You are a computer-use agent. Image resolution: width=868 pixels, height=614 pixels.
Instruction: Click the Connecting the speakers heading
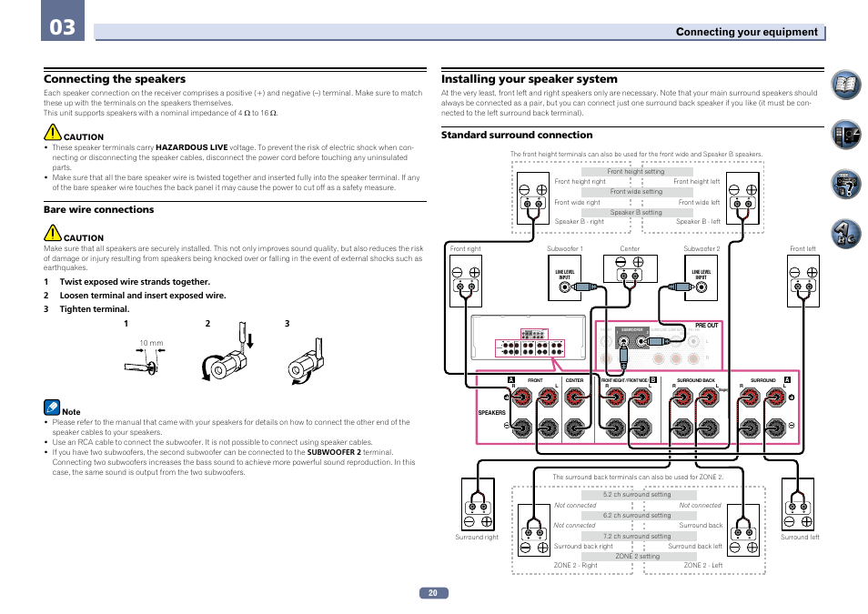[x=115, y=79]
